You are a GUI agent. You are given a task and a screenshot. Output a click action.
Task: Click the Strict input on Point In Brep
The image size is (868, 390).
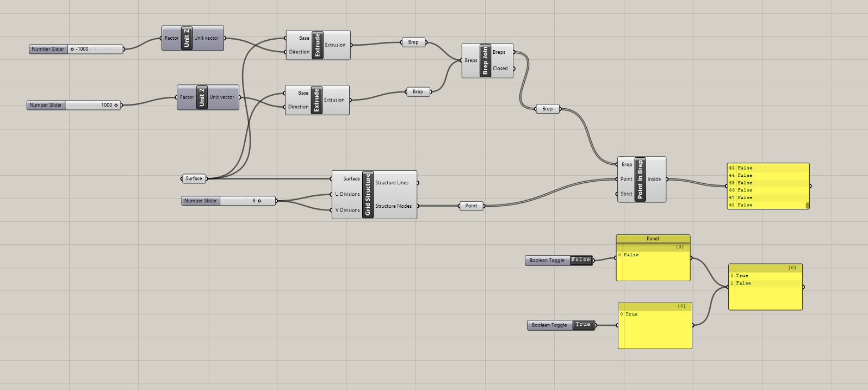[x=626, y=194]
